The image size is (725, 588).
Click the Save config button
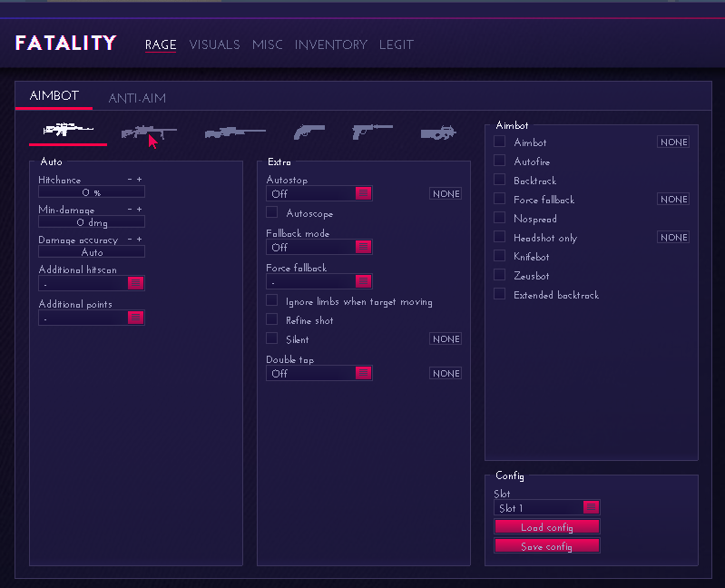(x=547, y=546)
